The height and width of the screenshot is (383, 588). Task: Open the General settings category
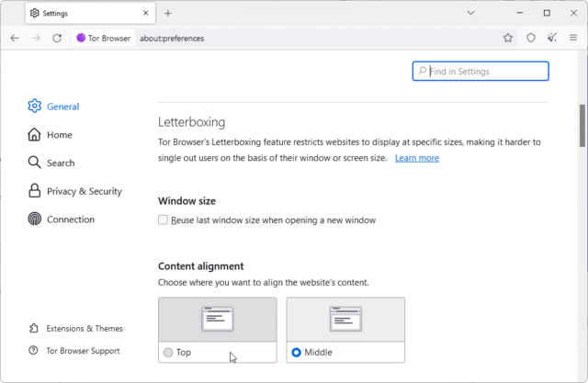pyautogui.click(x=53, y=107)
